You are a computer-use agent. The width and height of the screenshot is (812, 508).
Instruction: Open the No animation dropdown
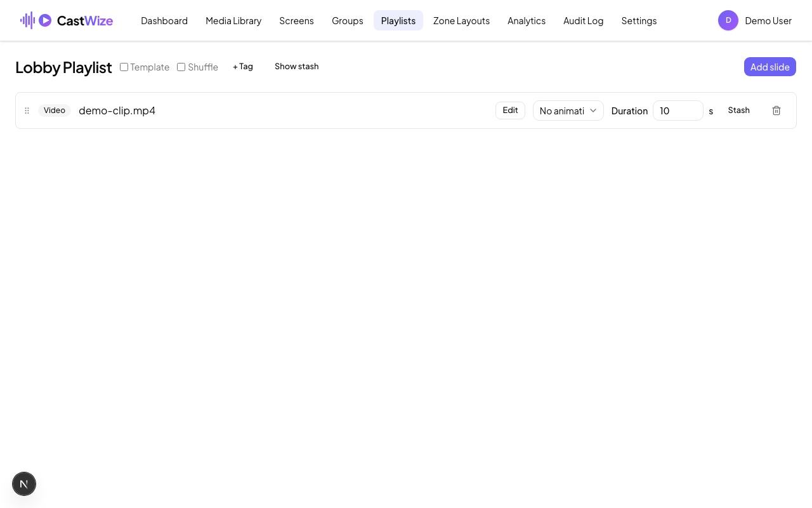[x=568, y=110]
